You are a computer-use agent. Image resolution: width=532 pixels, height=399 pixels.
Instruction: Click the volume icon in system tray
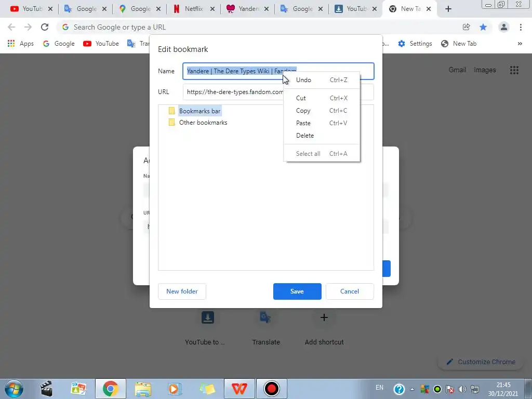[462, 389]
